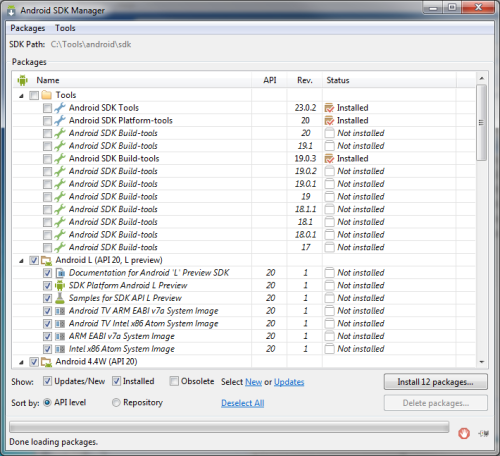This screenshot has width=500, height=456.
Task: Click the wrench icon for Android SDK Tools
Action: (60, 108)
